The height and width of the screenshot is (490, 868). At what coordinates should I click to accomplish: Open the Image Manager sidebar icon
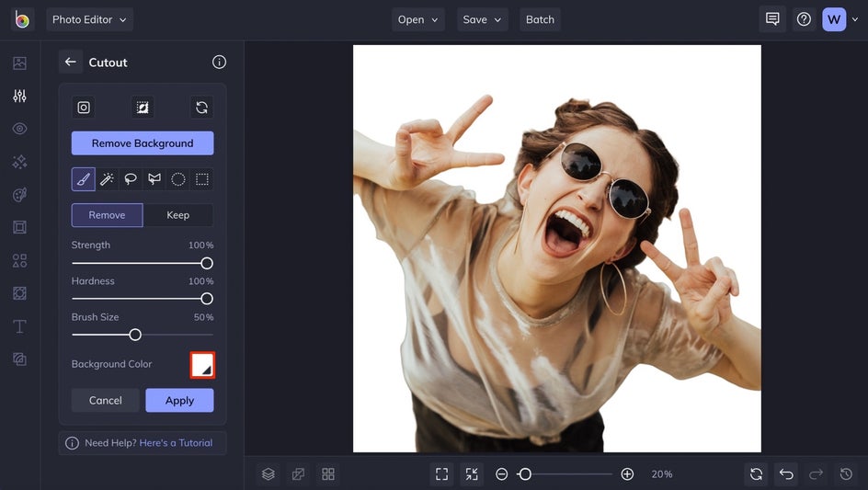[19, 63]
